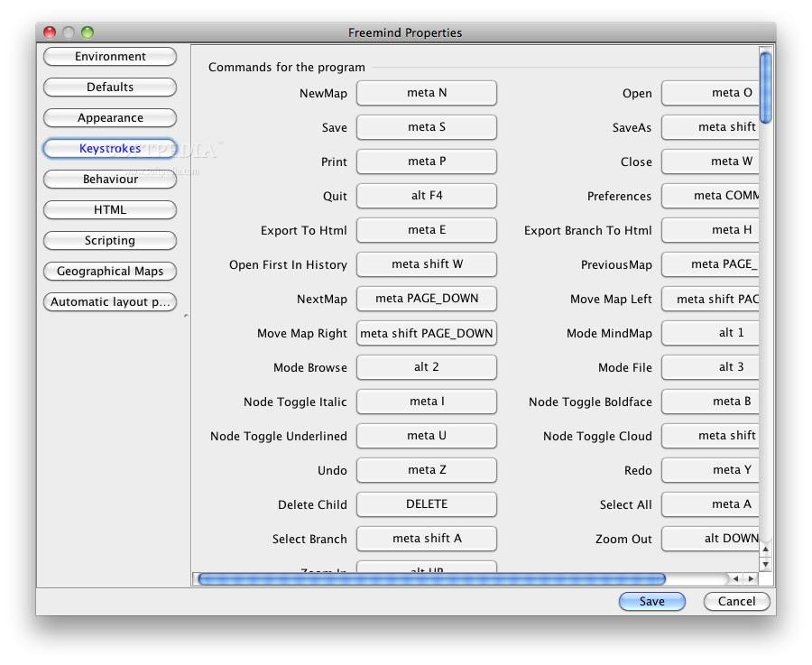Edit Preferences shortcut button
812x665 pixels.
pos(711,195)
